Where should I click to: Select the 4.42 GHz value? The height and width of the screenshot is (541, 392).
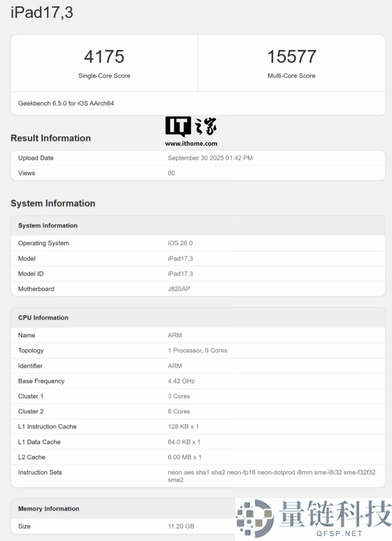[182, 381]
